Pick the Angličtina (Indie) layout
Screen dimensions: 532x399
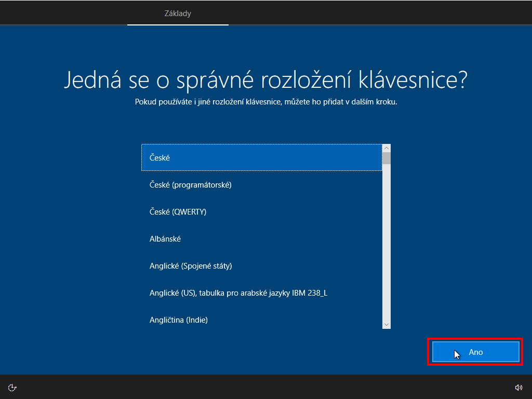tap(262, 320)
